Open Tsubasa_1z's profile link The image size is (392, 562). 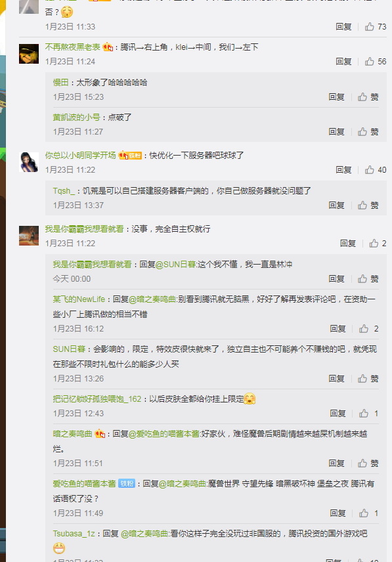click(74, 533)
